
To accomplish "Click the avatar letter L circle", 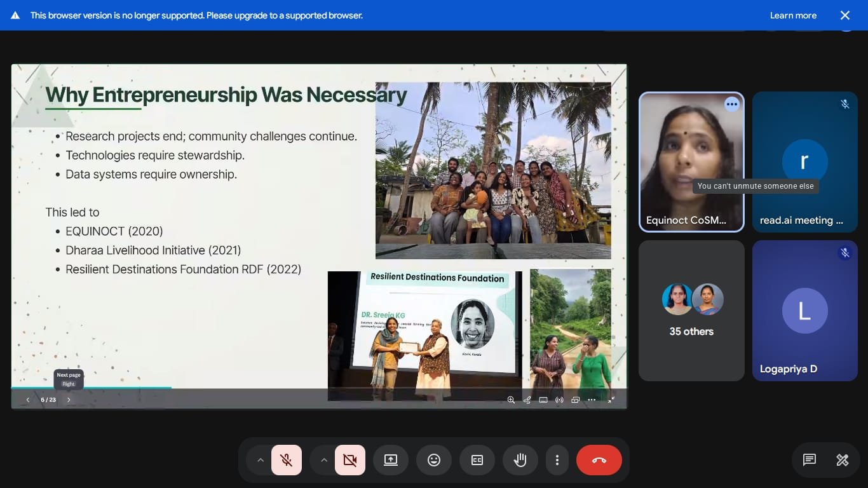I will pos(804,311).
